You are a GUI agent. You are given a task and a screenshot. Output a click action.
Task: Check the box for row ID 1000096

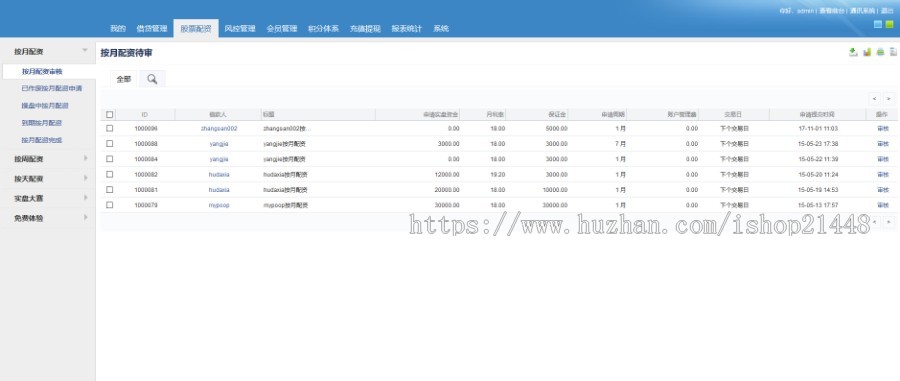point(110,129)
